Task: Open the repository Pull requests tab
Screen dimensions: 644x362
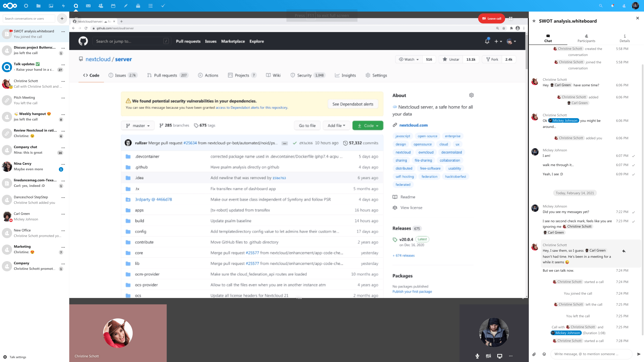Action: tap(168, 75)
